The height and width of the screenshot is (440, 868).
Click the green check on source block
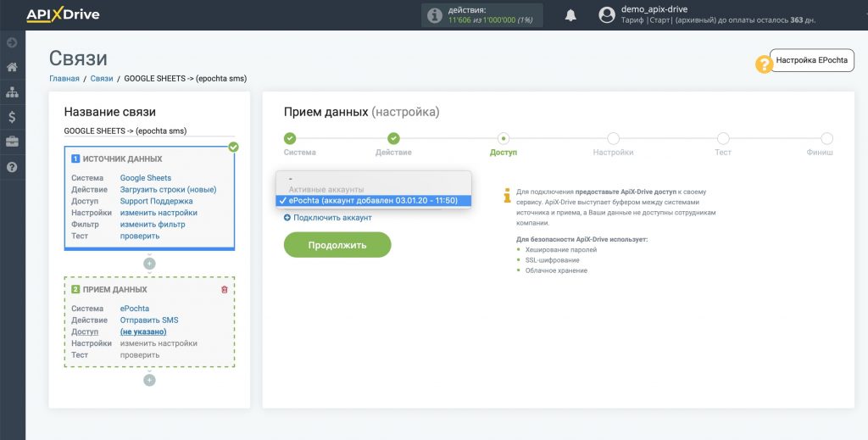[234, 147]
